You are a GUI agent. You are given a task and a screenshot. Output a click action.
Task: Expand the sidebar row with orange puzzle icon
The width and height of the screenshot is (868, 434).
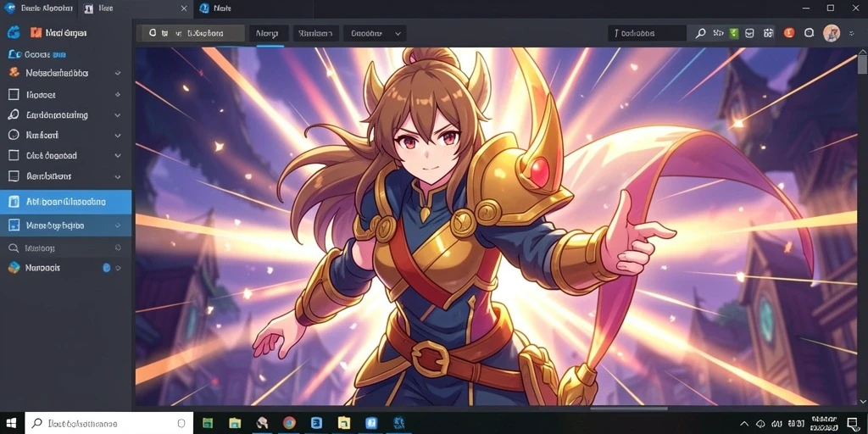(117, 73)
